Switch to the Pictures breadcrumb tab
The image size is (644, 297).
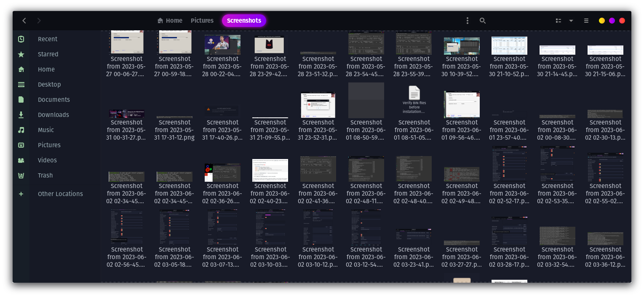202,21
